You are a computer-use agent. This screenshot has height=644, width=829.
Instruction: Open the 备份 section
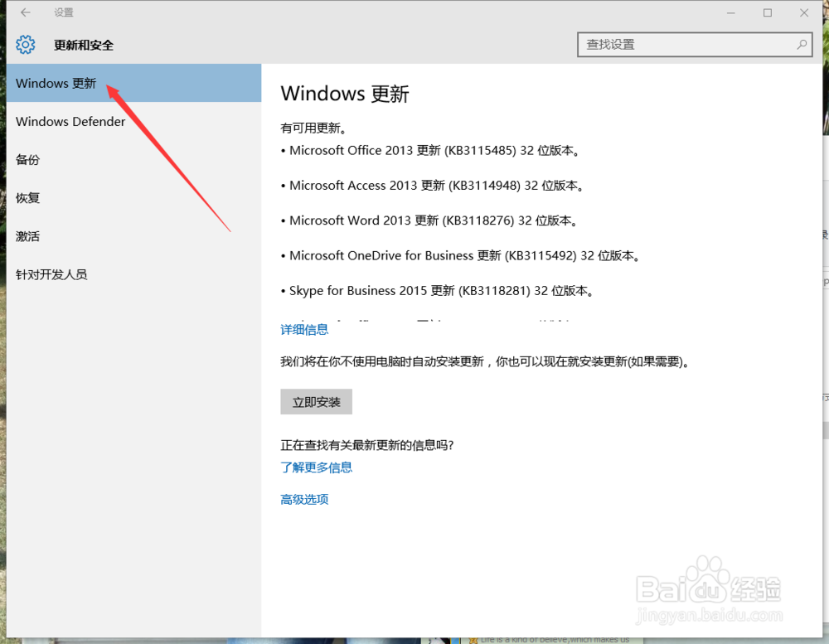coord(133,160)
